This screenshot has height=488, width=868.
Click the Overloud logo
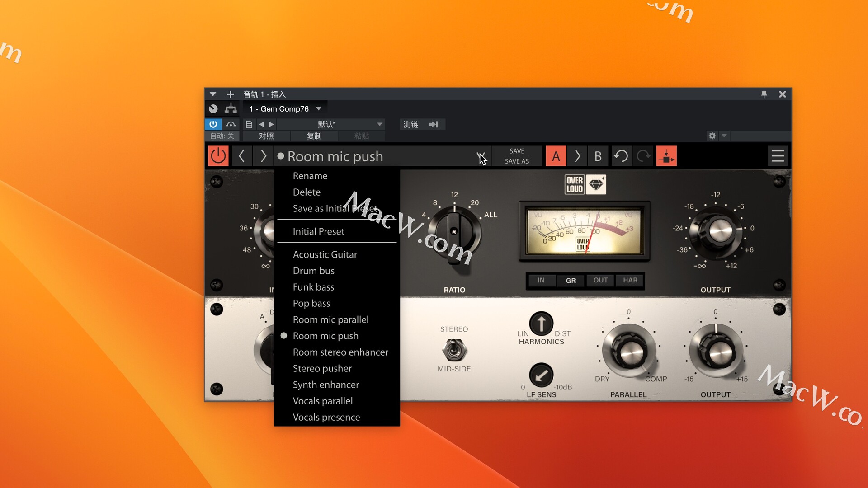[x=575, y=184]
